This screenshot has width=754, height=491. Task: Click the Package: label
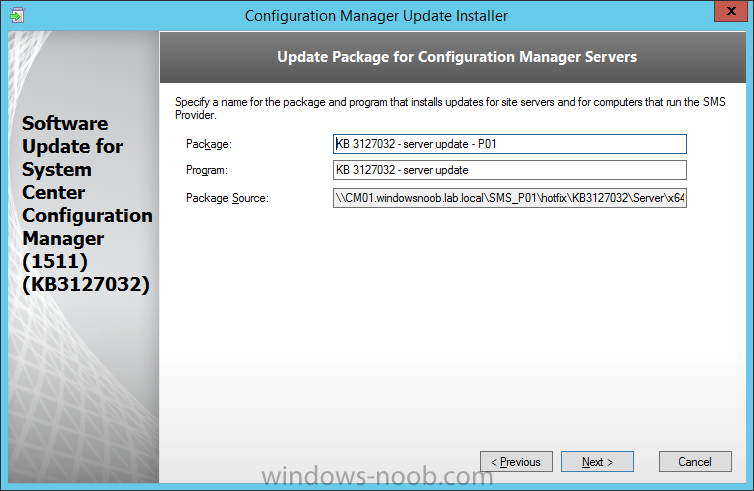(x=209, y=144)
